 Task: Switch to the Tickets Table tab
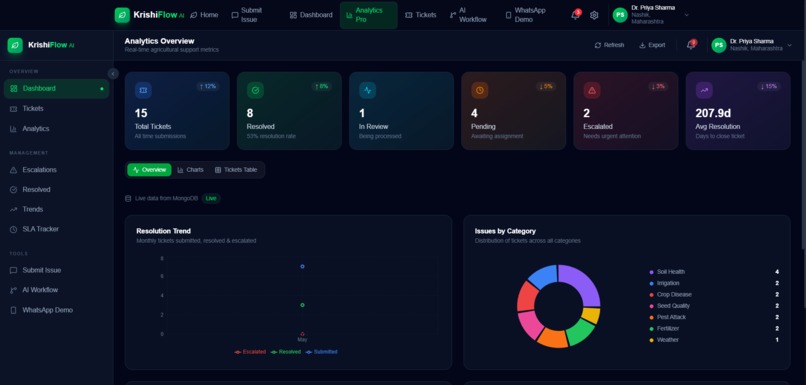click(236, 170)
